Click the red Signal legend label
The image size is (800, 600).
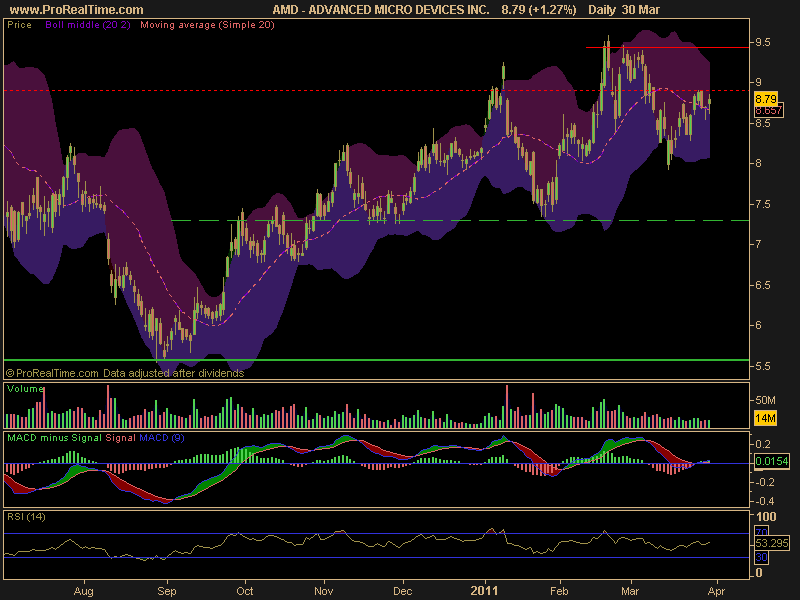[x=120, y=438]
